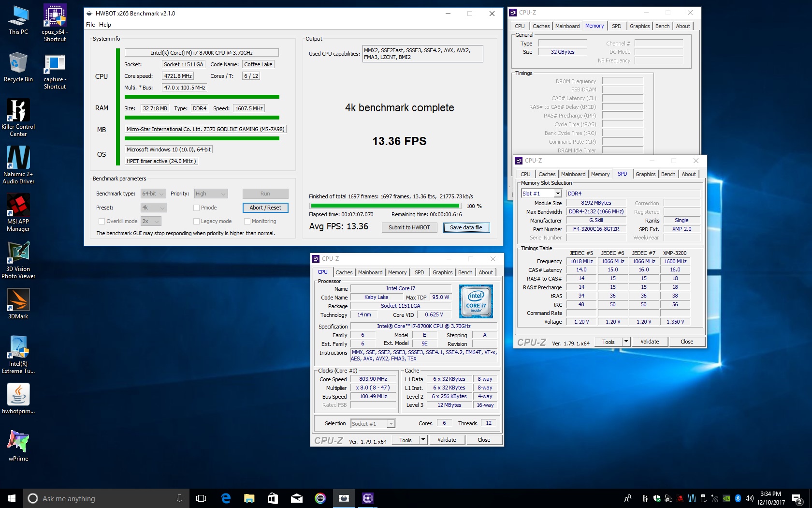The height and width of the screenshot is (508, 812).
Task: Launch Nahimic 2+ Audio Driver icon
Action: coord(18,165)
